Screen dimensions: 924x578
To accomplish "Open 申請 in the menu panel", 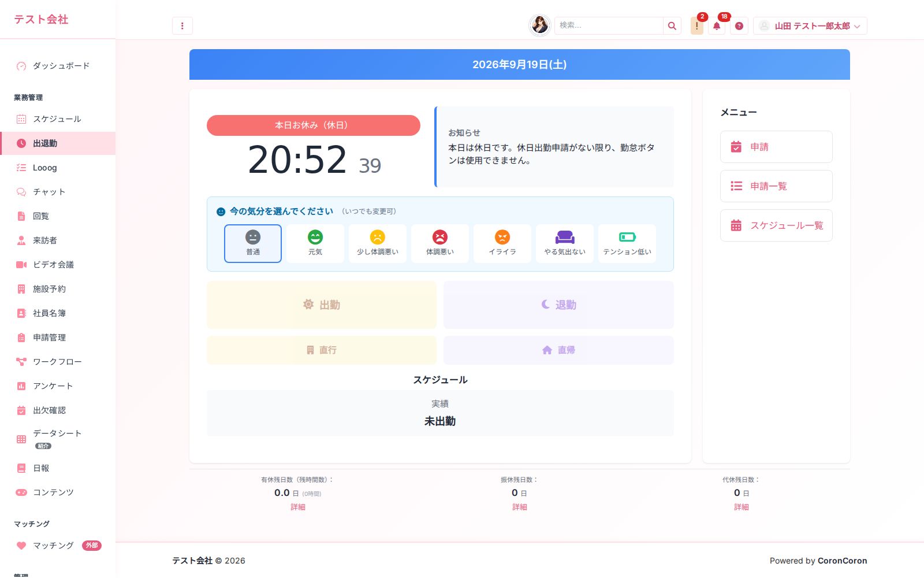I will coord(776,147).
